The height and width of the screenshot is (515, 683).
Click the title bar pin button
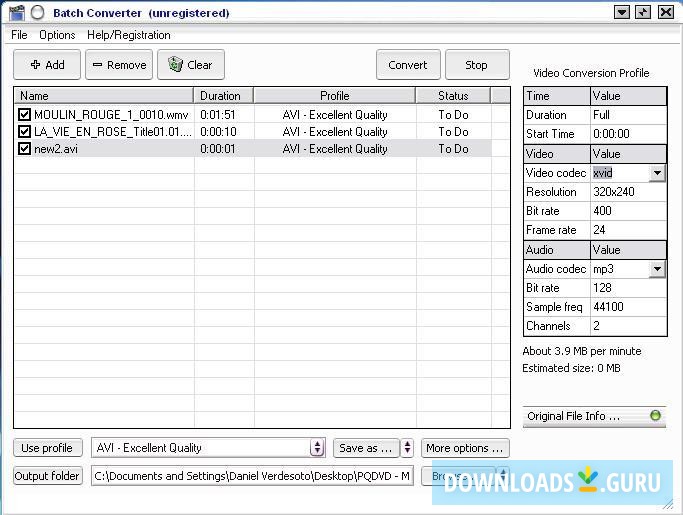(x=643, y=12)
